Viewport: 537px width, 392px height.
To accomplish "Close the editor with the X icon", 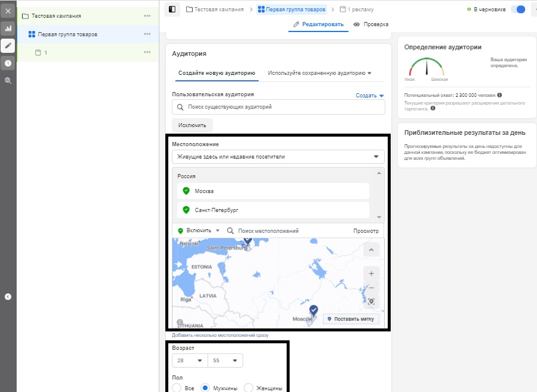I will (8, 11).
